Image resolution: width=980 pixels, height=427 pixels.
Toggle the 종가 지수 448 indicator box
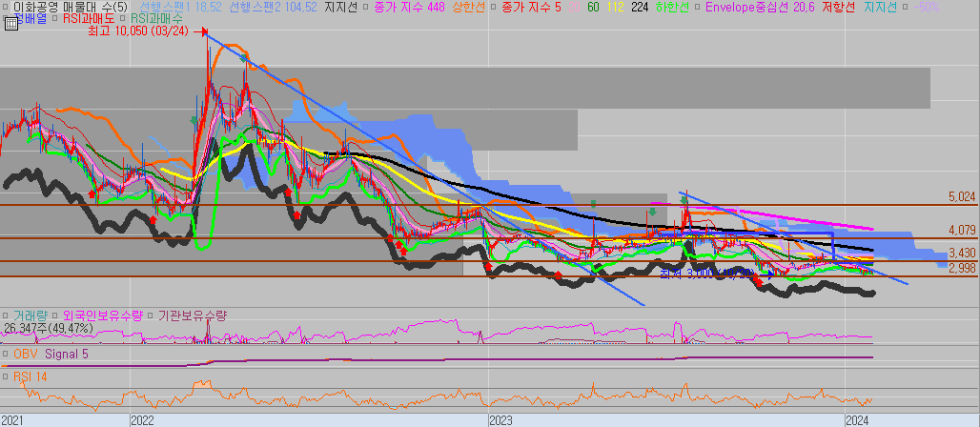click(366, 7)
